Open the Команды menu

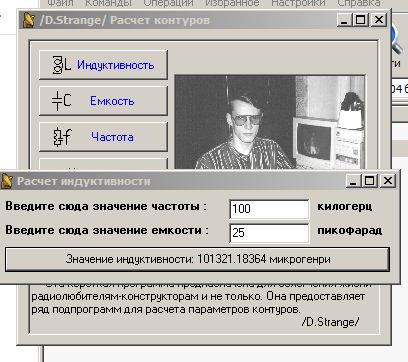click(x=109, y=3)
